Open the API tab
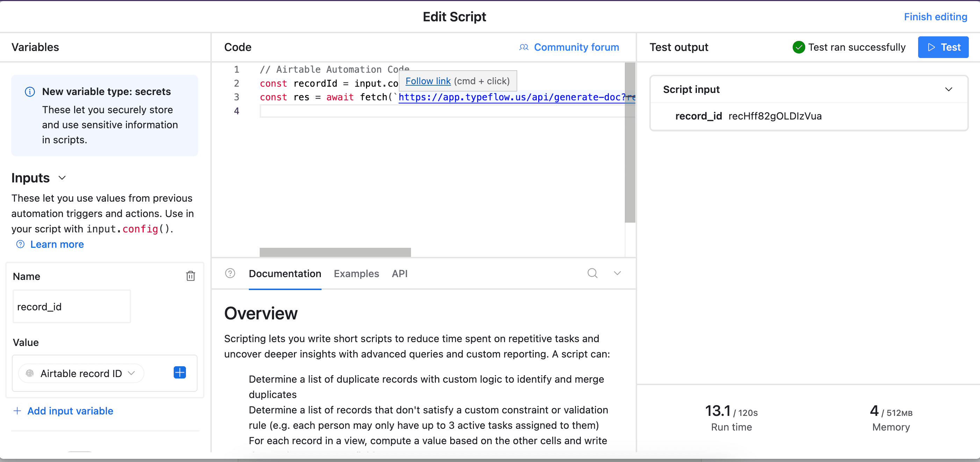 [399, 273]
